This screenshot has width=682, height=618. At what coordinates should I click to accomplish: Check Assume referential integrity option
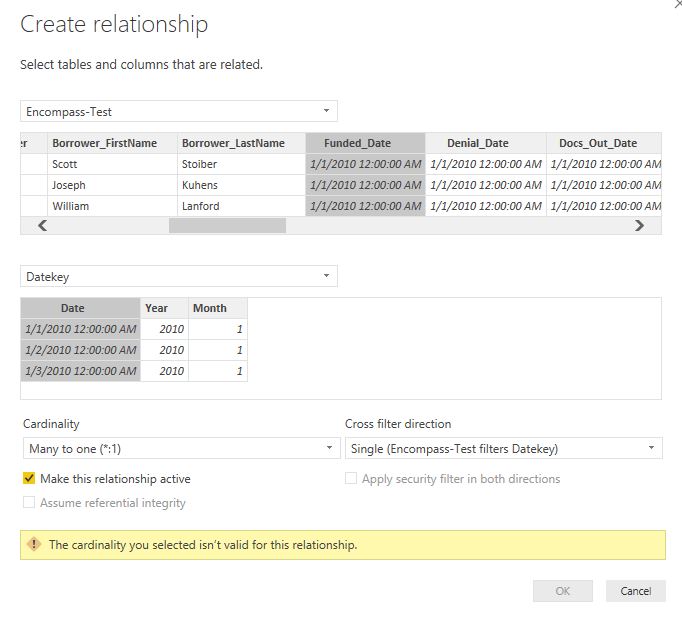[x=29, y=502]
